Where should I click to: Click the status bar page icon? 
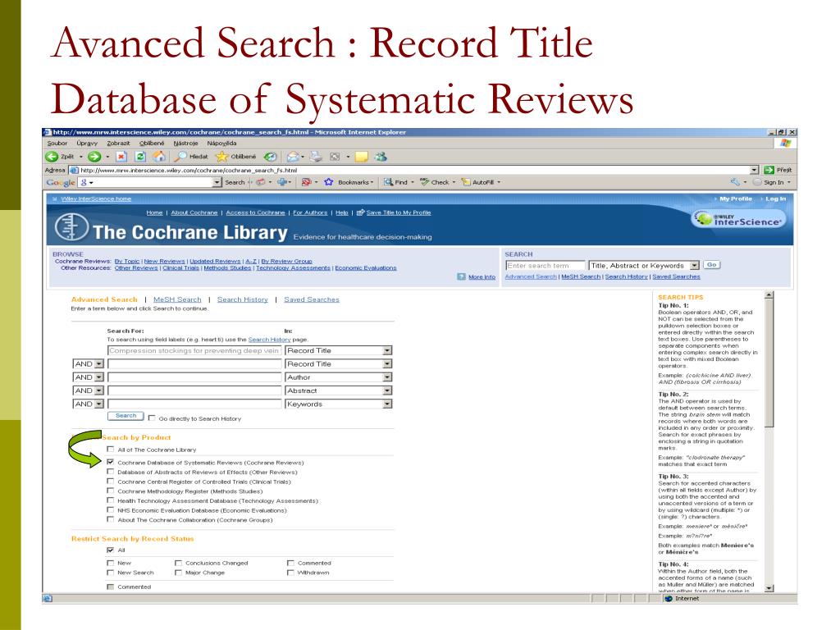[x=48, y=598]
